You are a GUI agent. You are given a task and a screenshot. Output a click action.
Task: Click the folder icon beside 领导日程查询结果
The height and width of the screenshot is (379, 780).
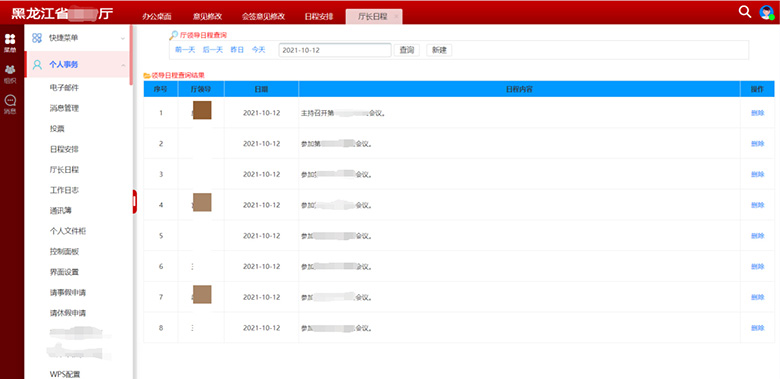point(147,76)
